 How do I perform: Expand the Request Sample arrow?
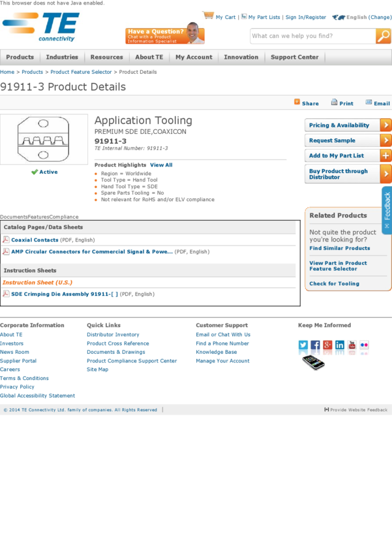click(x=385, y=140)
